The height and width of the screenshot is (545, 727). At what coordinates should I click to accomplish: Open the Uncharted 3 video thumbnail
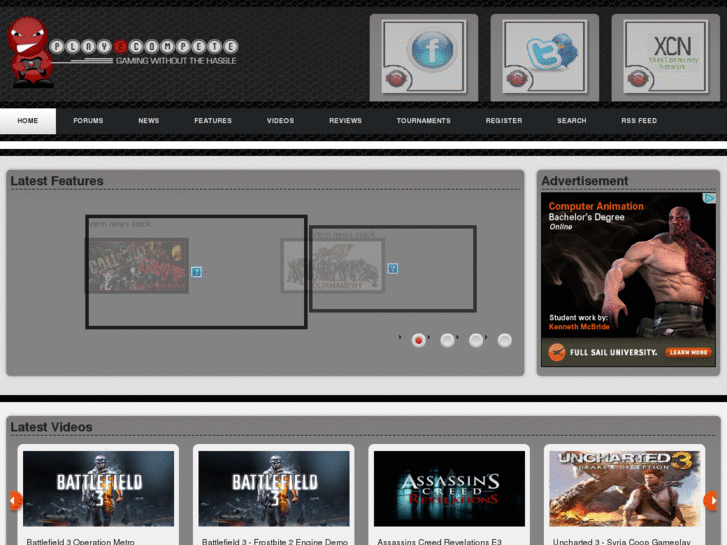625,488
